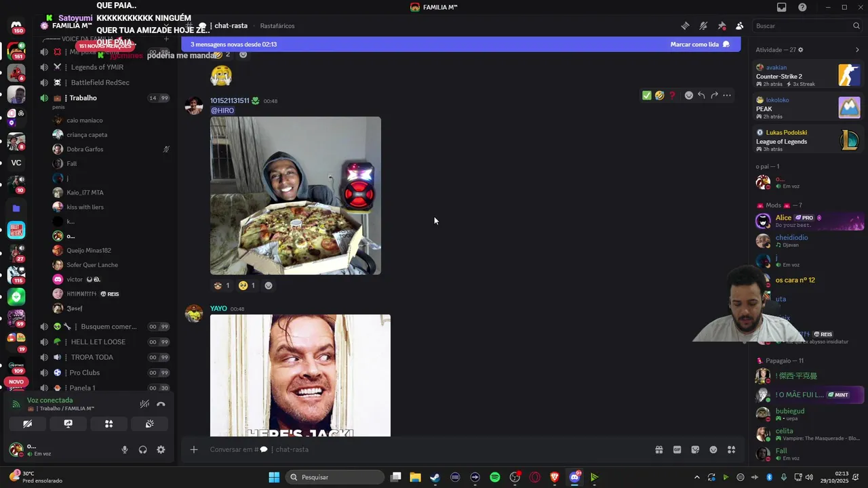The width and height of the screenshot is (868, 488).
Task: Click @HIRO mention in message
Action: tap(222, 110)
